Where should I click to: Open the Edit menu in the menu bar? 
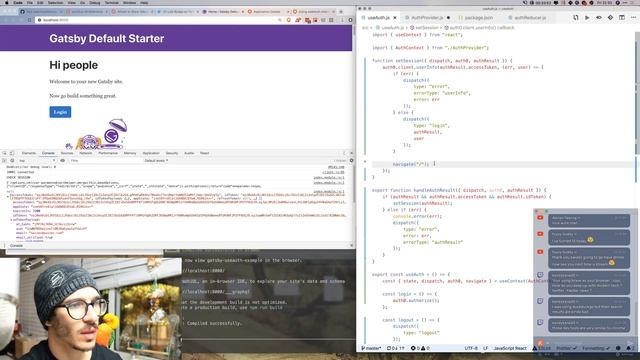tap(40, 2)
